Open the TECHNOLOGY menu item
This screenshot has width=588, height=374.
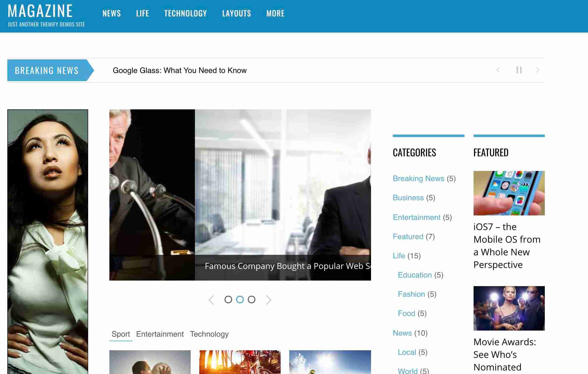(186, 13)
